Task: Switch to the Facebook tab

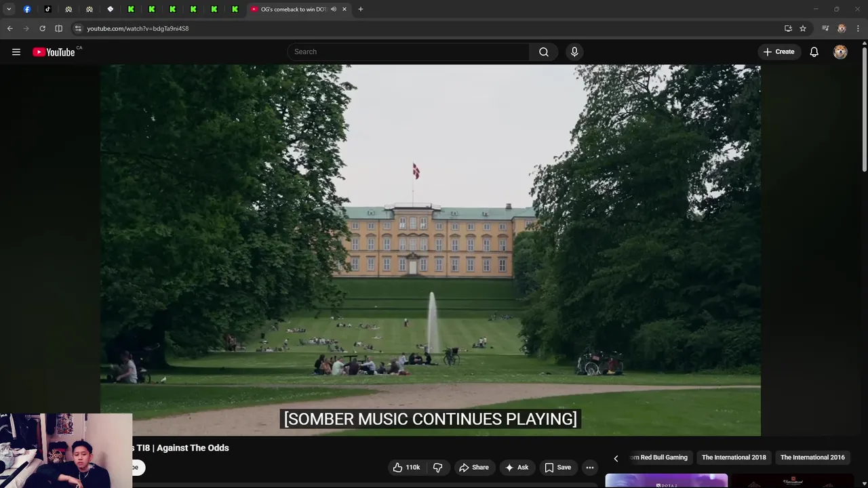Action: [x=27, y=9]
